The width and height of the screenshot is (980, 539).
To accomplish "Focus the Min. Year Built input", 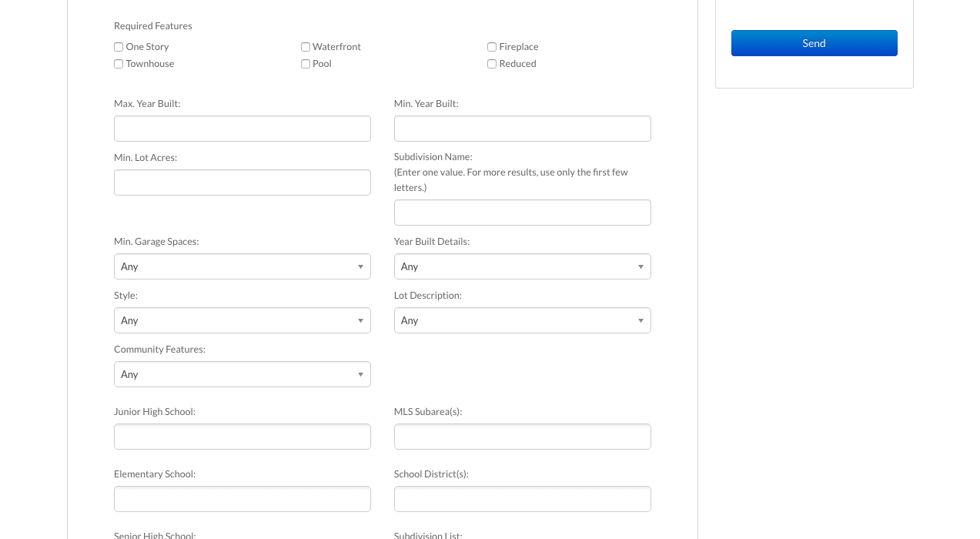I will [x=522, y=129].
